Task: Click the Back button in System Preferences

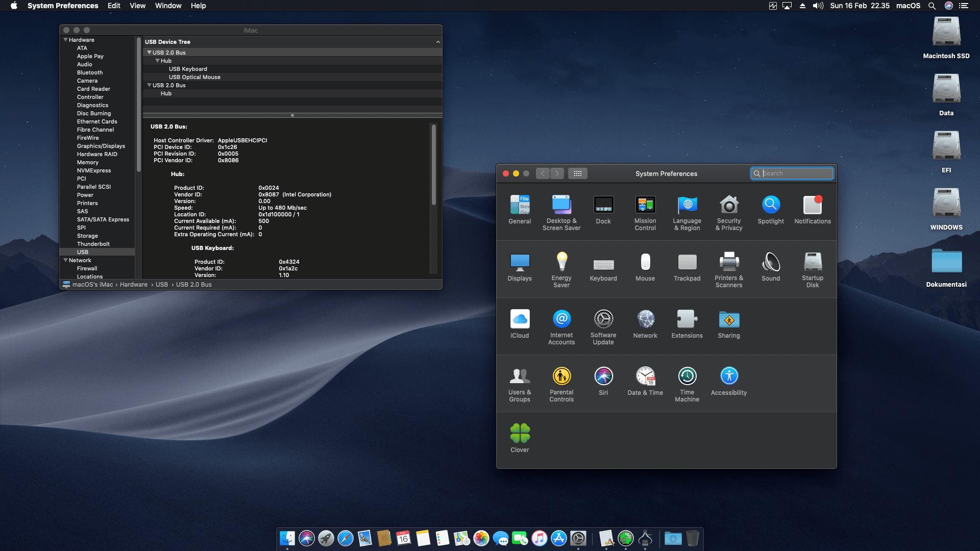Action: 543,173
